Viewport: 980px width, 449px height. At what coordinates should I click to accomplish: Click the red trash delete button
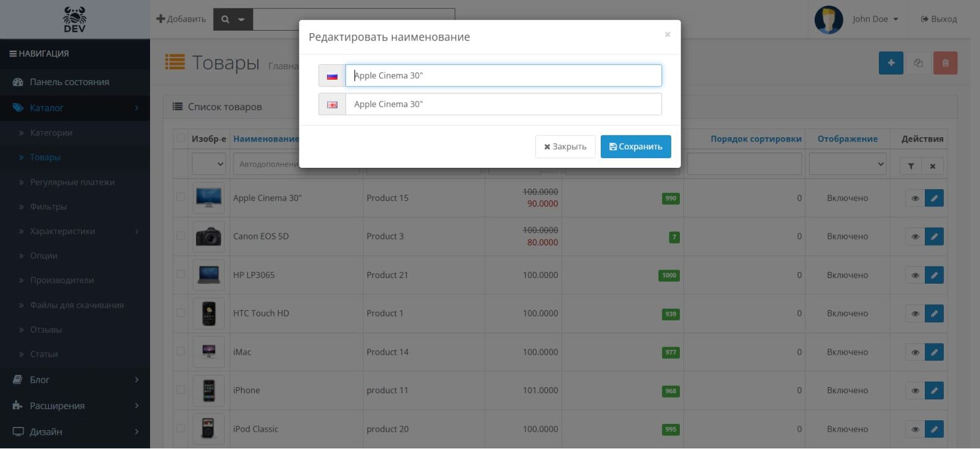click(x=945, y=62)
